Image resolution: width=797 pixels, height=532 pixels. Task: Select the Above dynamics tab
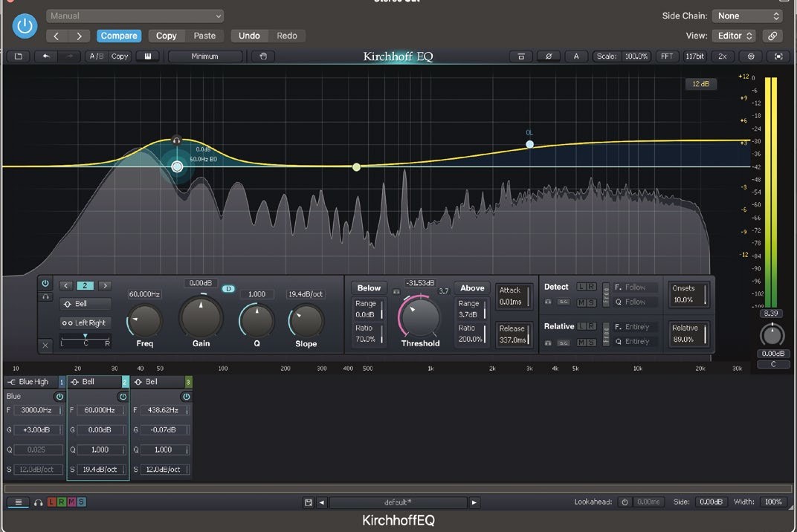472,288
